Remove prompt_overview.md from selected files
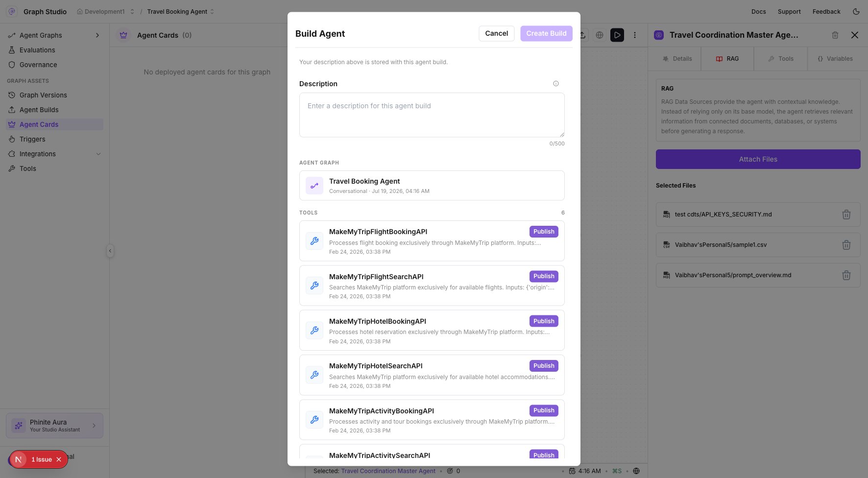Viewport: 868px width, 478px height. pyautogui.click(x=846, y=275)
